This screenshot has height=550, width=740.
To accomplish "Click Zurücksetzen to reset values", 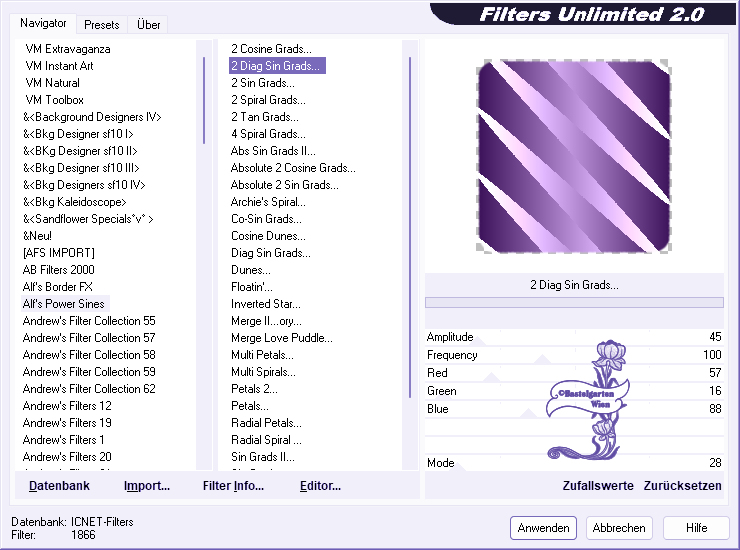I will click(x=682, y=486).
